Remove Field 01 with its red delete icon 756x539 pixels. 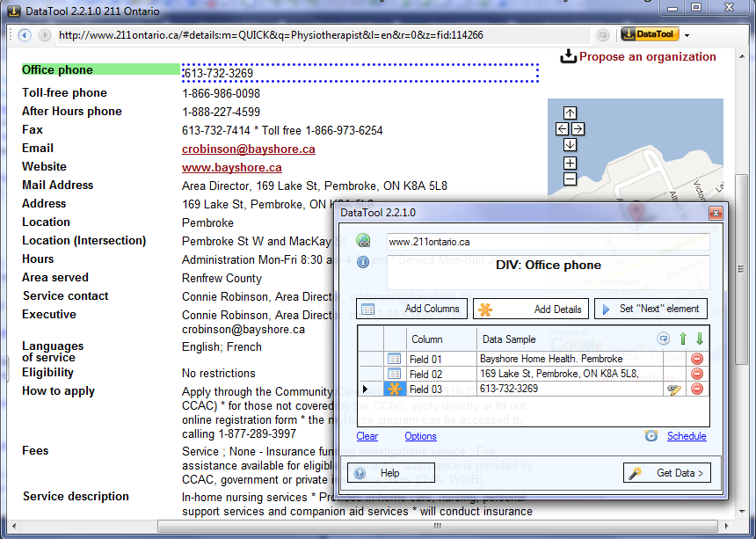[x=696, y=359]
